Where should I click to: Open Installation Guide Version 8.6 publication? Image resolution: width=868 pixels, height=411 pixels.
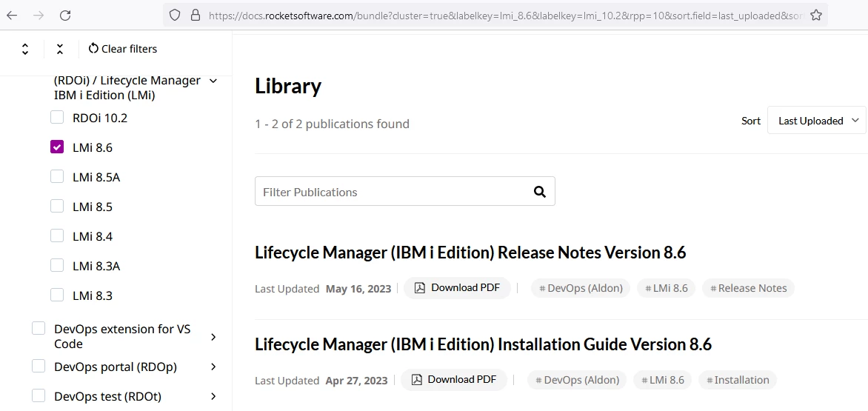coord(483,344)
